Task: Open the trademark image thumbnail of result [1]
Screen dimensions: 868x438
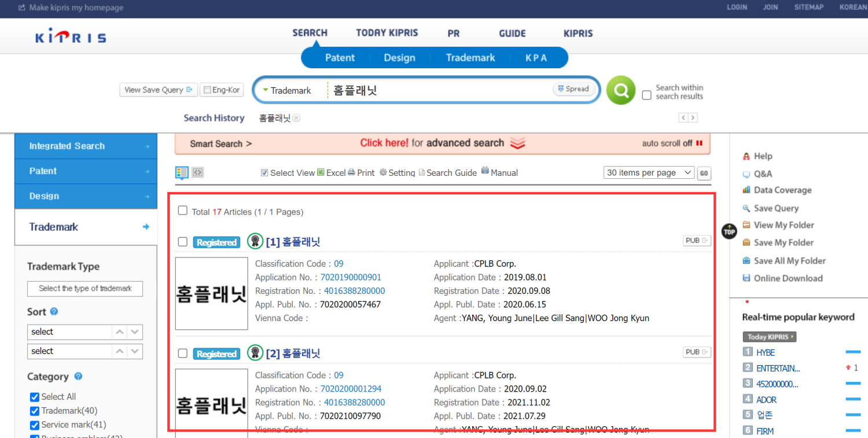Action: coord(212,293)
